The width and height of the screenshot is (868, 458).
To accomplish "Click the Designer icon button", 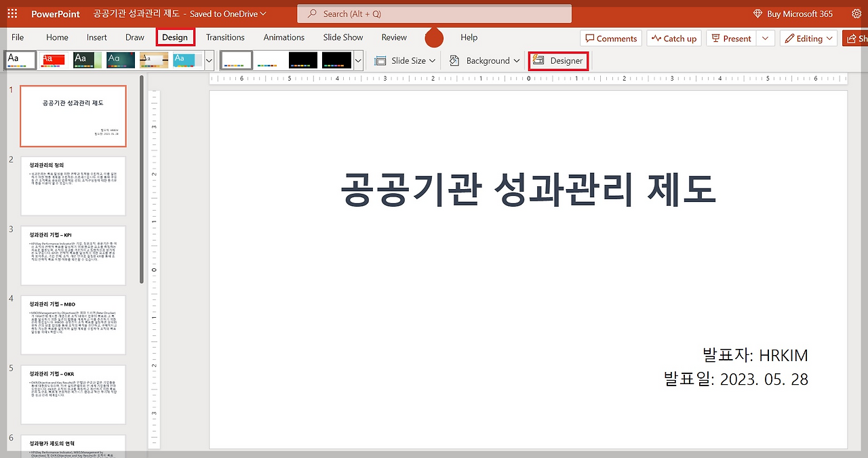I will pyautogui.click(x=558, y=60).
